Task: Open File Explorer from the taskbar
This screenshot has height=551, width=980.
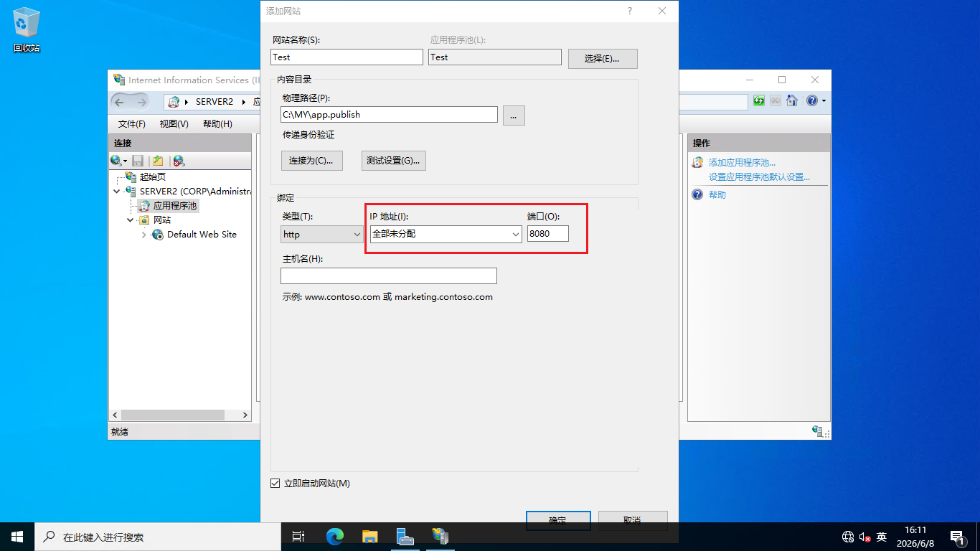Action: (x=370, y=537)
